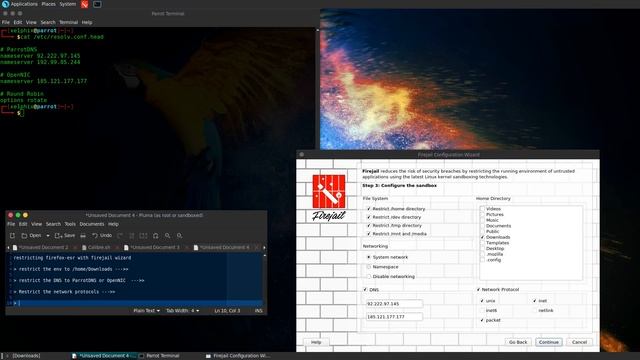Toggle the Network Protocol checkbox
This screenshot has height=360, width=640.
point(478,289)
